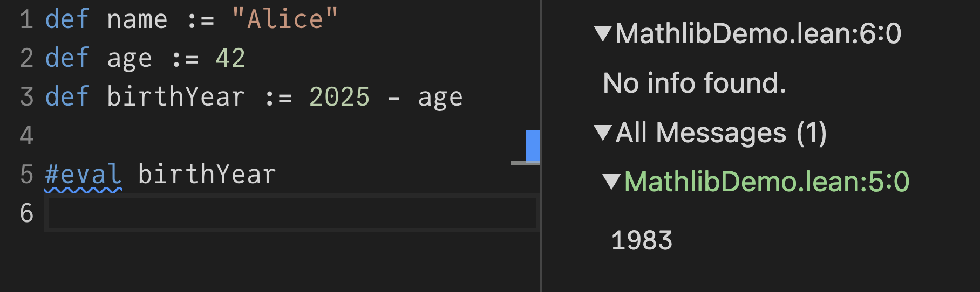Click birthYear after #eval on line 5

click(207, 175)
